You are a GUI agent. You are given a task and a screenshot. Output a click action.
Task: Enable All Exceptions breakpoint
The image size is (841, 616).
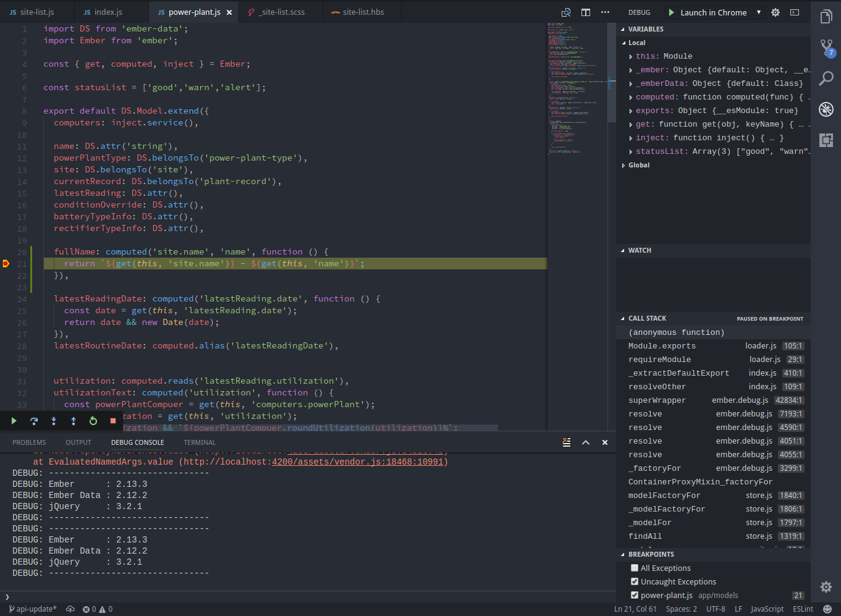pyautogui.click(x=635, y=568)
